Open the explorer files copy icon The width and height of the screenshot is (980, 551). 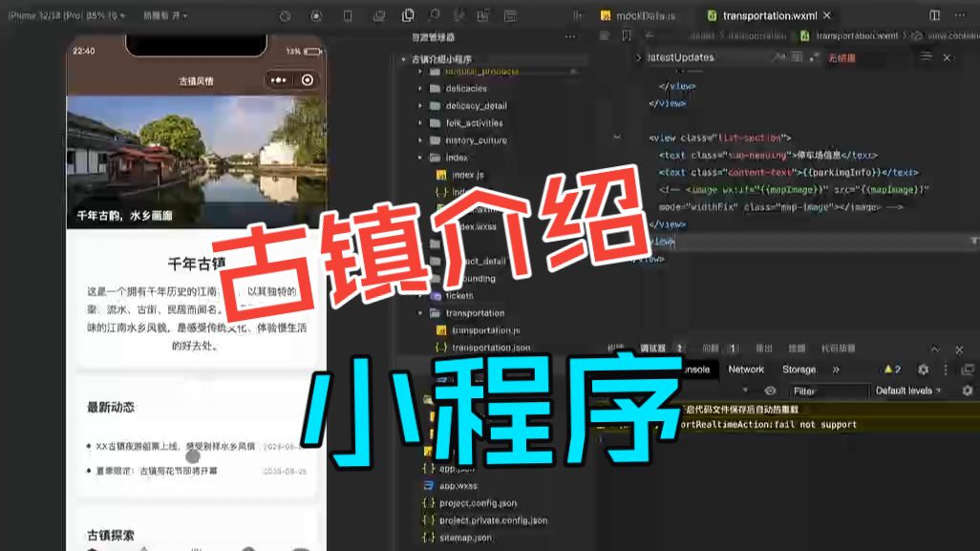(408, 15)
